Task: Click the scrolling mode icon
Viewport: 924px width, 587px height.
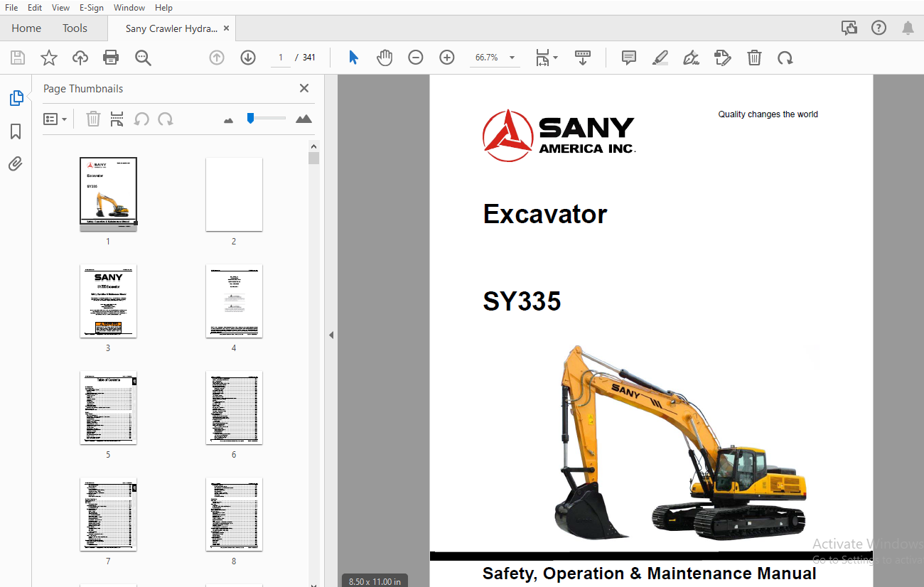Action: pos(583,58)
